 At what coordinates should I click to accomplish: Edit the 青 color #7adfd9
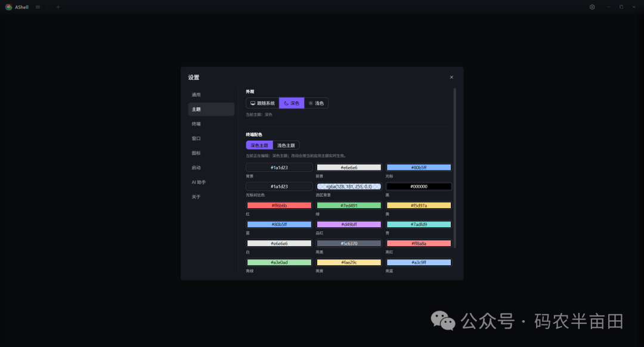tap(419, 224)
